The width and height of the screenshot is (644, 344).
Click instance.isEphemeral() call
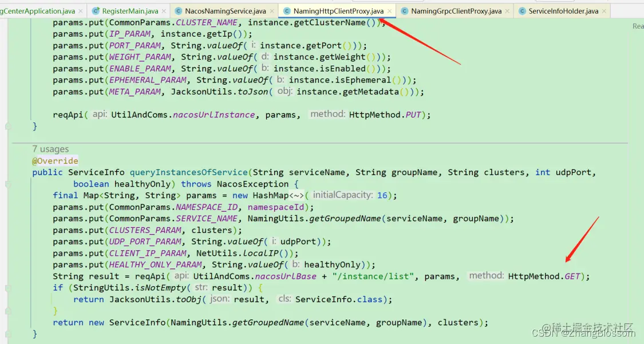[x=345, y=80]
